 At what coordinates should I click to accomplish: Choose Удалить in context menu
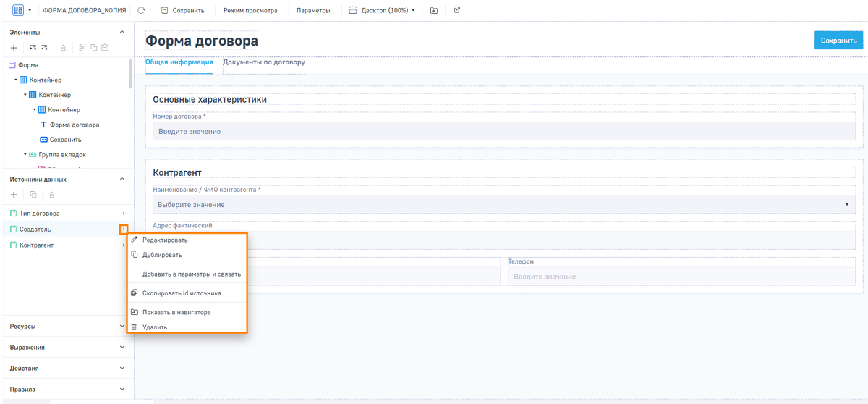(x=187, y=327)
